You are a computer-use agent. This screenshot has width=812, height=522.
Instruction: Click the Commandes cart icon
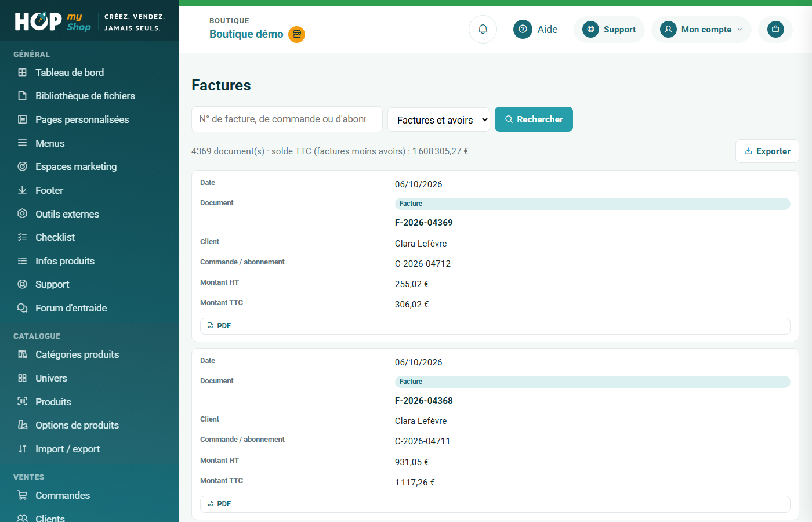23,495
